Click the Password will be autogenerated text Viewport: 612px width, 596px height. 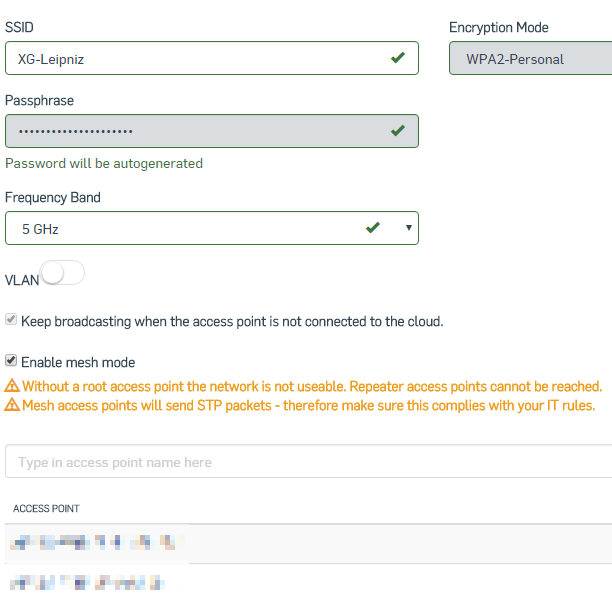tap(104, 164)
